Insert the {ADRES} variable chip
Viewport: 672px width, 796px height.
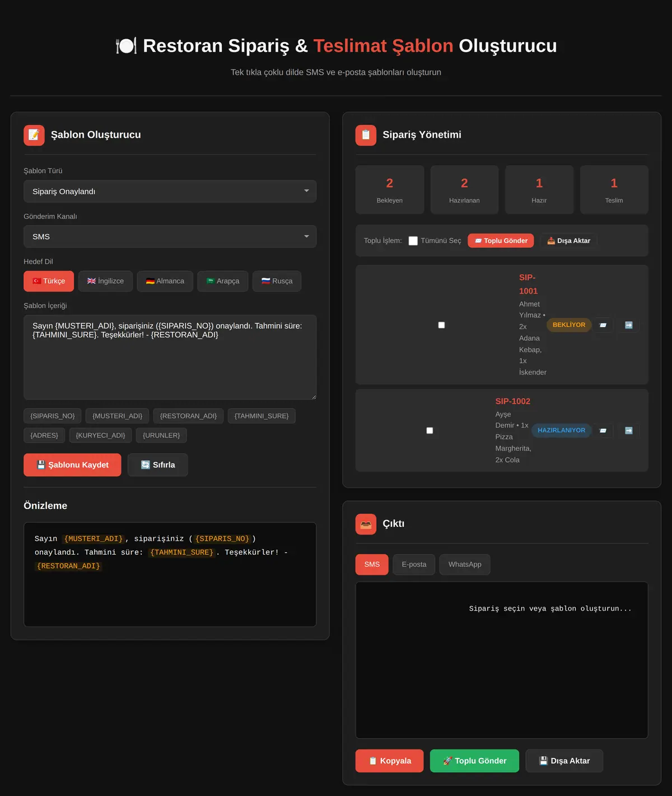(x=44, y=436)
